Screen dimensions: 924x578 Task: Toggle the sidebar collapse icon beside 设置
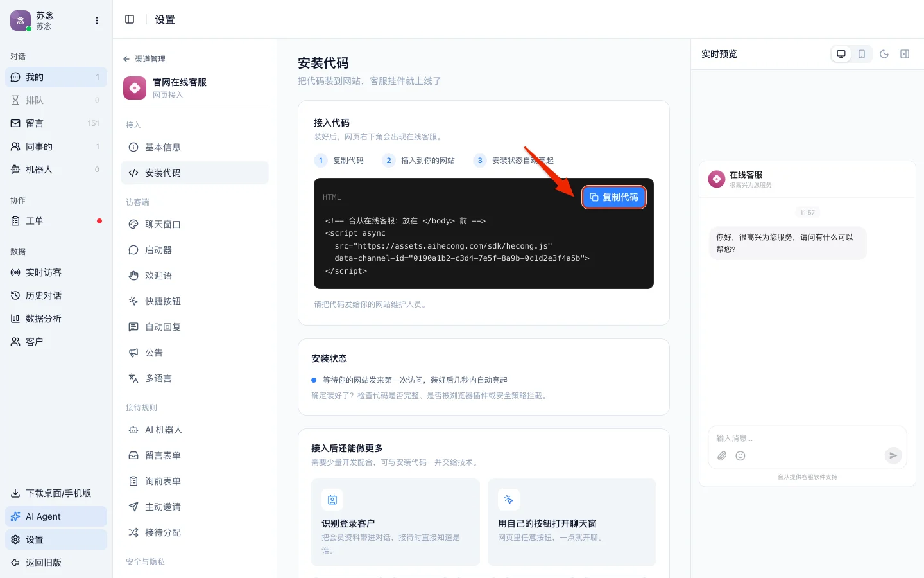[130, 19]
